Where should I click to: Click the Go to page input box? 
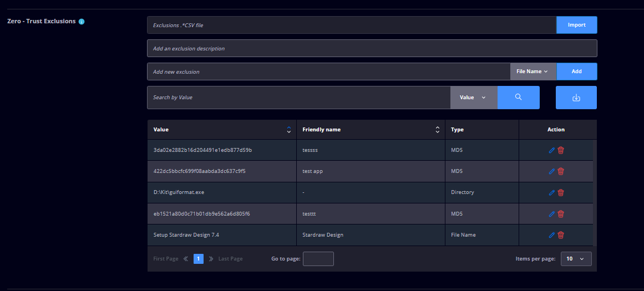click(x=318, y=259)
